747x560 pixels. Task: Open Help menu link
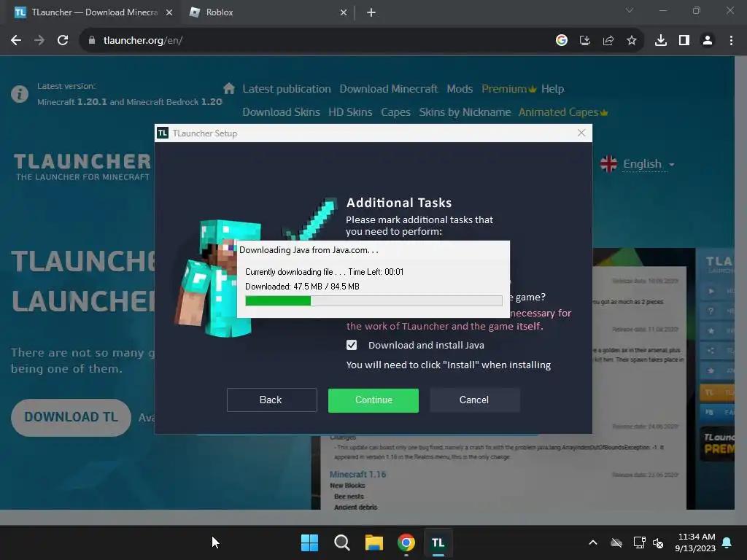point(553,89)
